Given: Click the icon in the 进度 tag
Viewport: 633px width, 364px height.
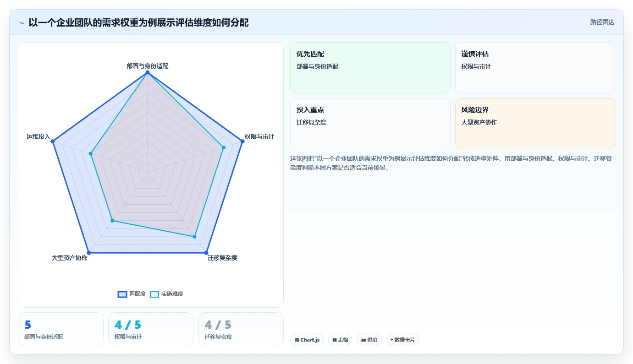Looking at the screenshot, I should point(363,340).
